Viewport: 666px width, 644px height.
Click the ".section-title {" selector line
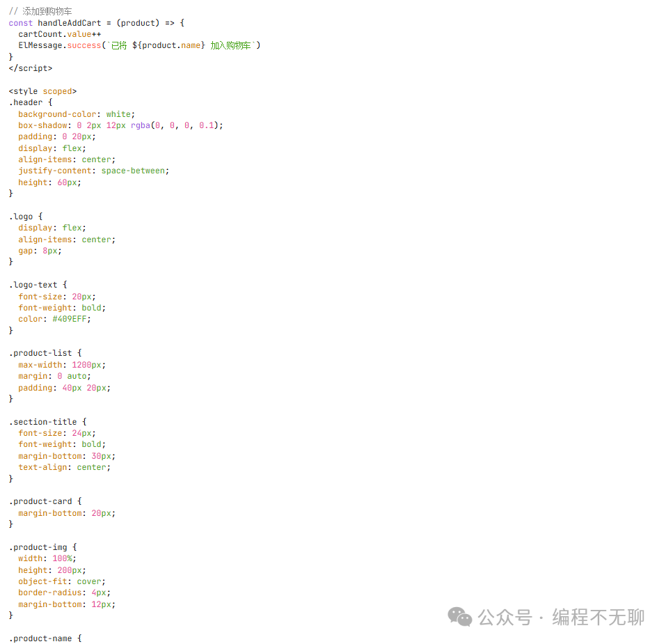click(x=47, y=422)
